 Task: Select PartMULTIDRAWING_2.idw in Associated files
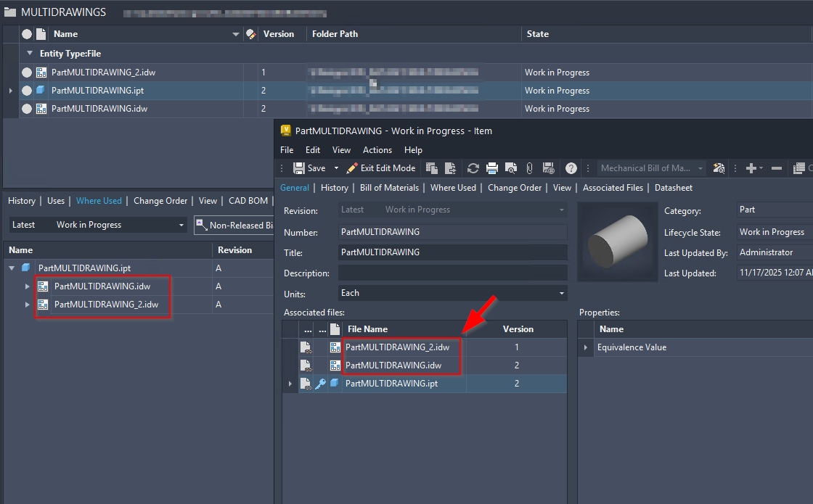tap(397, 347)
